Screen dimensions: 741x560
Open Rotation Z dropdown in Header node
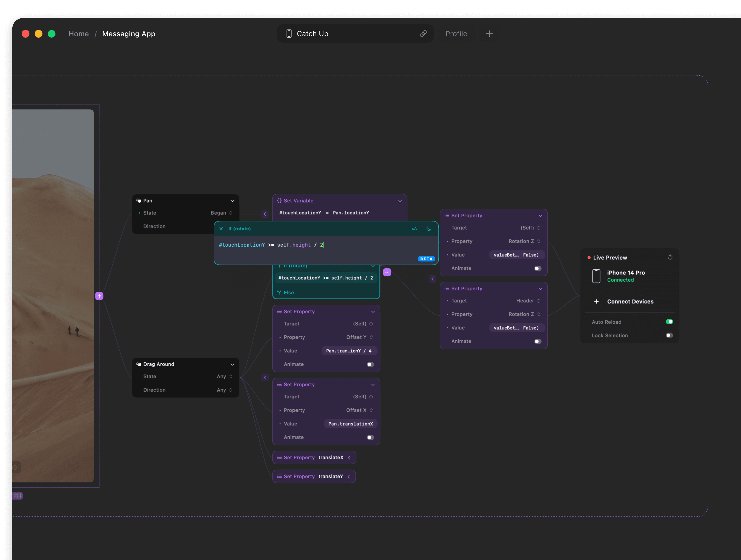tap(524, 314)
